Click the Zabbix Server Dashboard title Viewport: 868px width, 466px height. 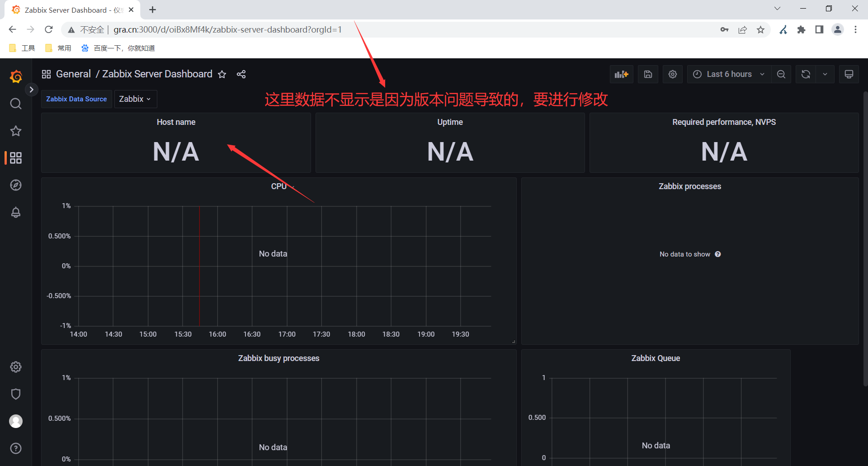click(157, 74)
